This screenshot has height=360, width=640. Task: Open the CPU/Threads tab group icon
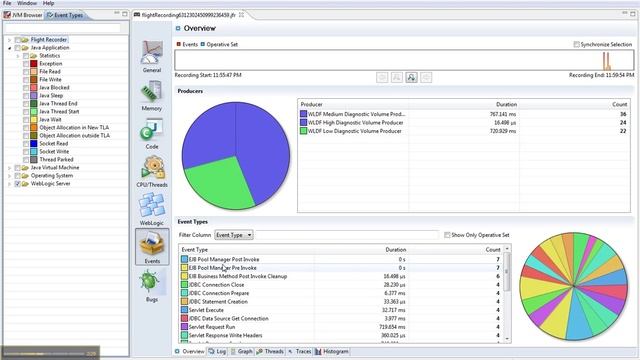click(x=152, y=168)
